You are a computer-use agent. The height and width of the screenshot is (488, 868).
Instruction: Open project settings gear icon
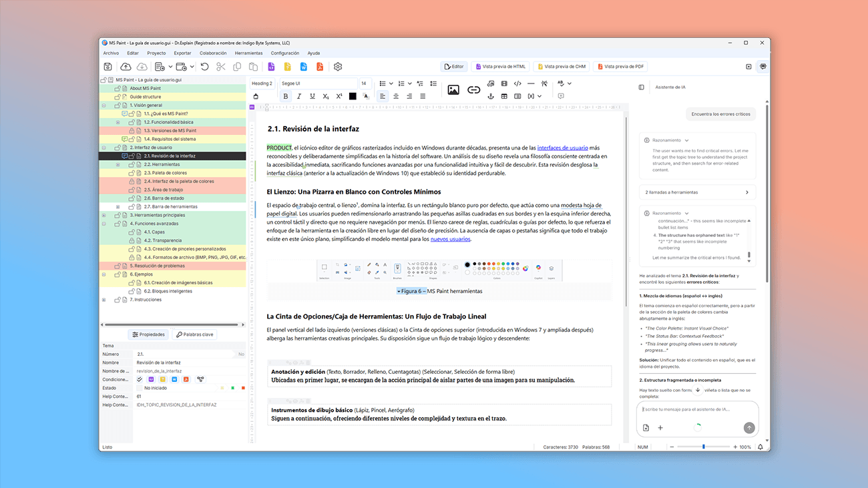(x=338, y=67)
